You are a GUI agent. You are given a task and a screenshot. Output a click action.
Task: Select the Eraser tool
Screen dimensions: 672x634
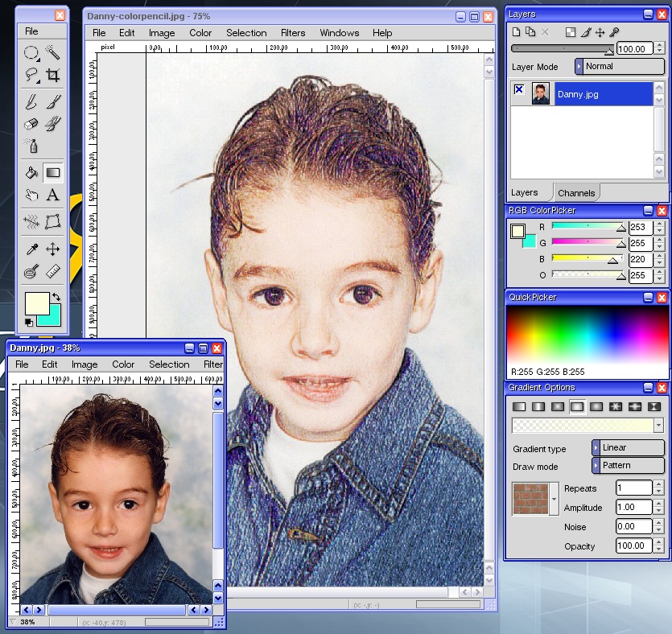[x=31, y=124]
